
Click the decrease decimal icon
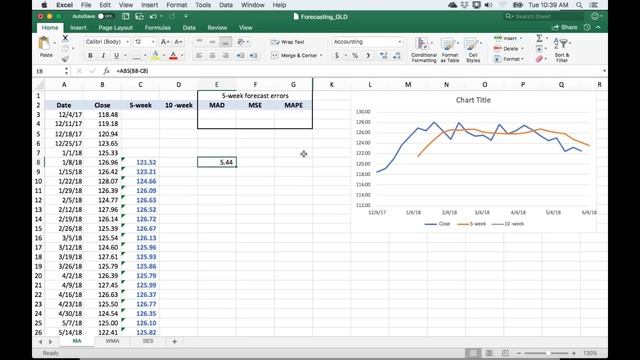coord(397,56)
